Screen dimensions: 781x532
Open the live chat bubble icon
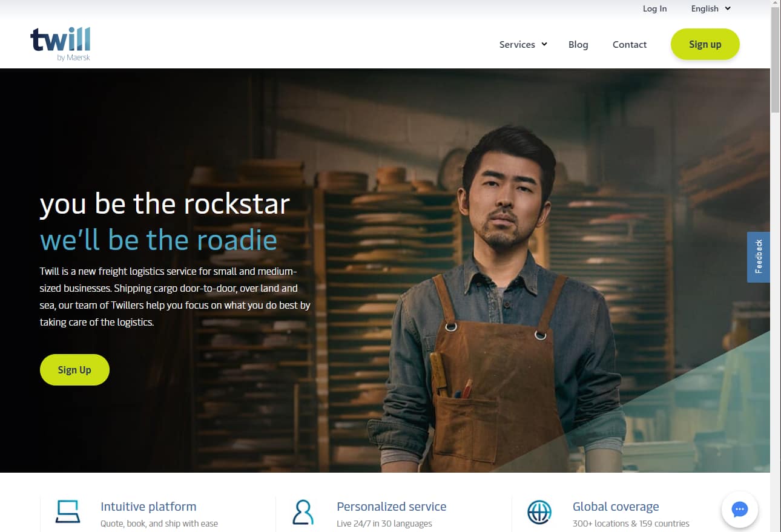[x=739, y=510]
